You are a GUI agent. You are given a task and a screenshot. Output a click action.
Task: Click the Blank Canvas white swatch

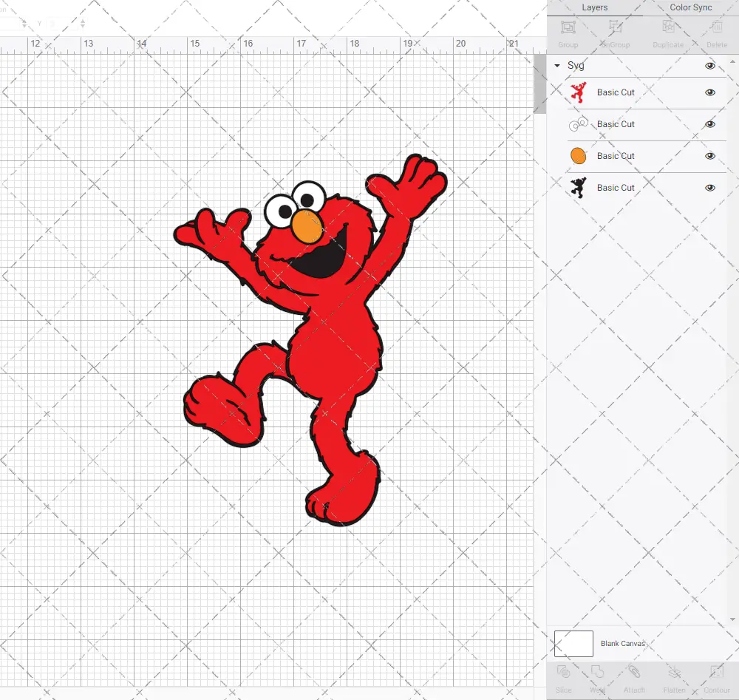point(573,643)
